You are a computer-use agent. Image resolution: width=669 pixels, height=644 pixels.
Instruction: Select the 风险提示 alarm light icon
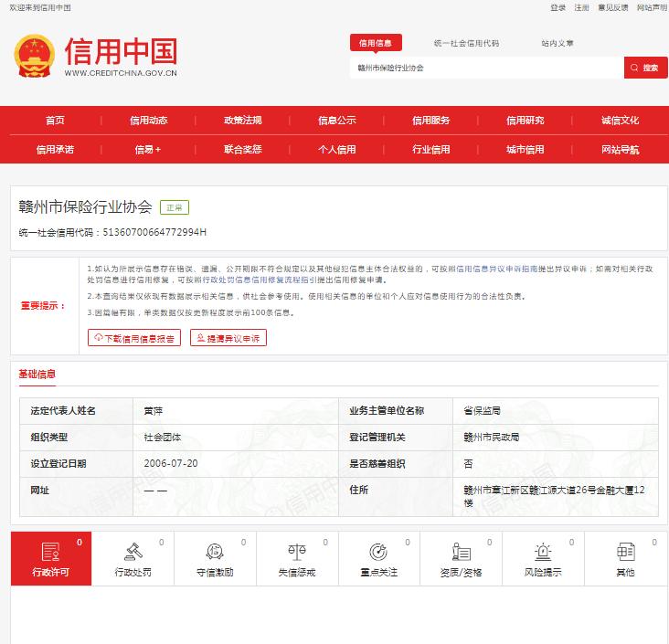click(x=543, y=552)
